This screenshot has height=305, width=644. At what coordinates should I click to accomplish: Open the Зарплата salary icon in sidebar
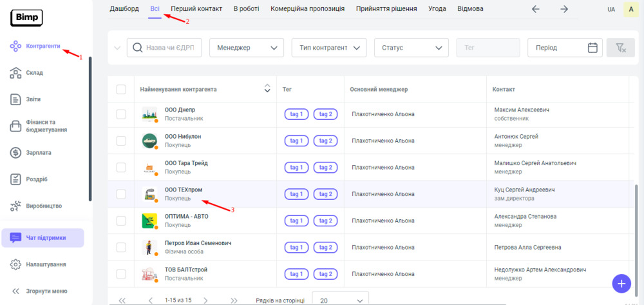tap(17, 153)
